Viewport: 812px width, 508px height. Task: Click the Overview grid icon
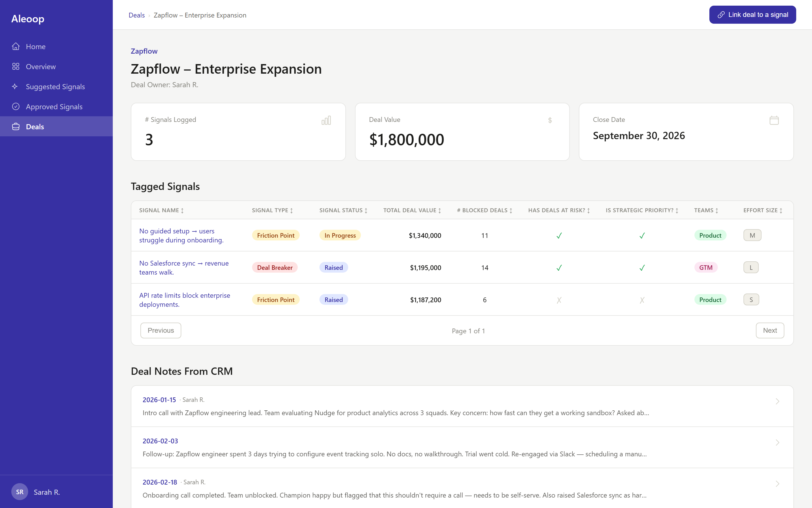pyautogui.click(x=16, y=67)
